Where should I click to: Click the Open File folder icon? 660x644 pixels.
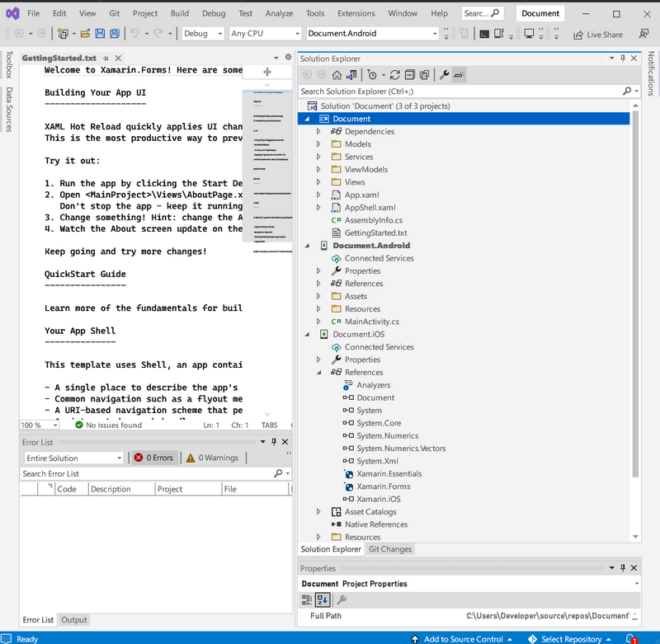[86, 34]
